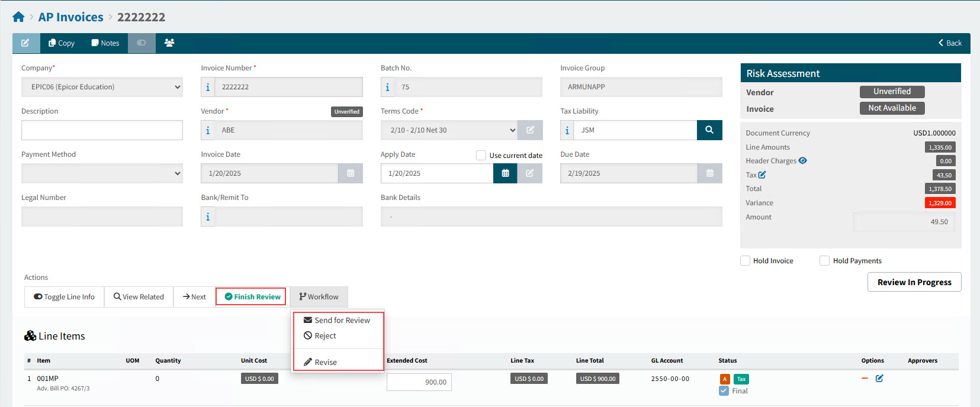Open the Invoice Date calendar icon
The image size is (980, 407).
click(x=351, y=173)
